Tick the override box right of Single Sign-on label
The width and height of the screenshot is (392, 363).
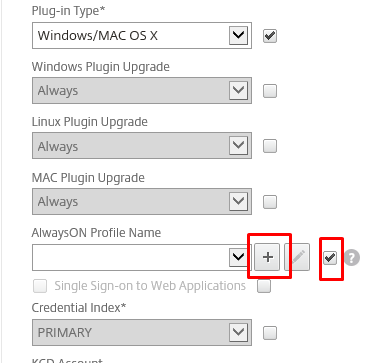264,286
